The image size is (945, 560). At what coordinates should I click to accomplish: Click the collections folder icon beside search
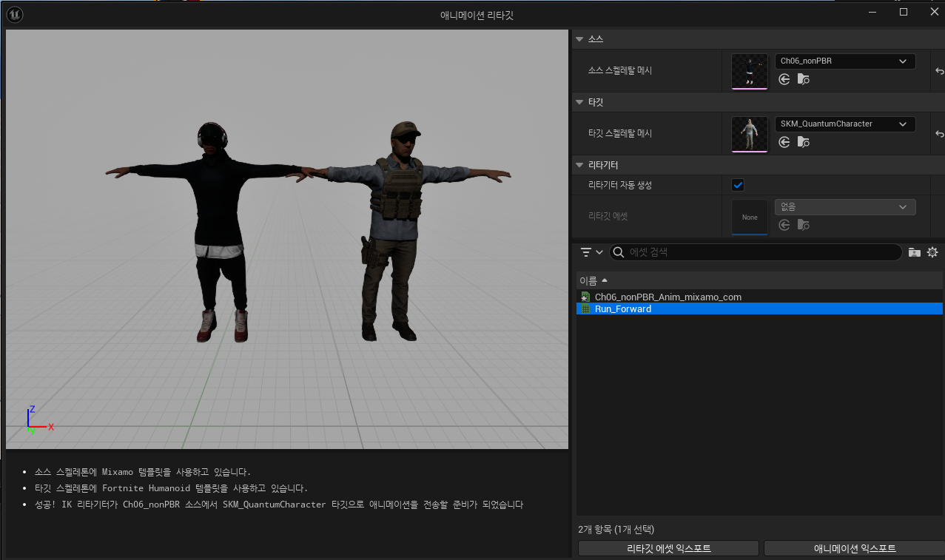tap(915, 252)
